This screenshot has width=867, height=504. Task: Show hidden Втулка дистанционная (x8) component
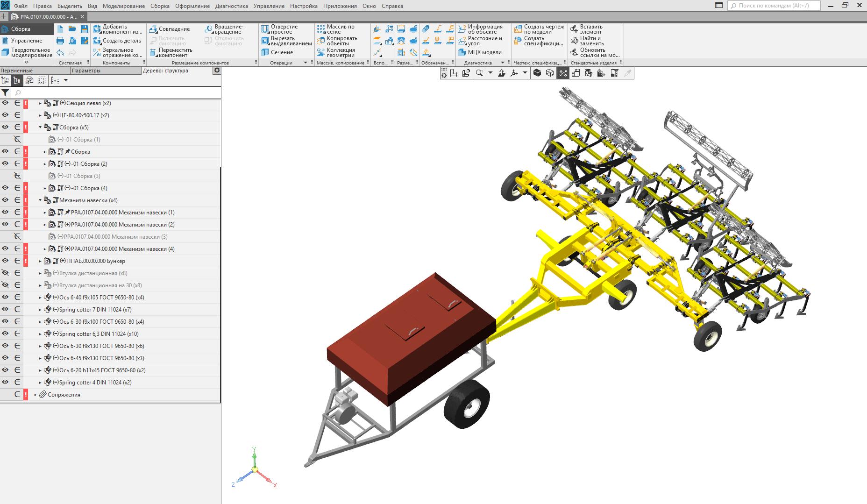tap(5, 273)
